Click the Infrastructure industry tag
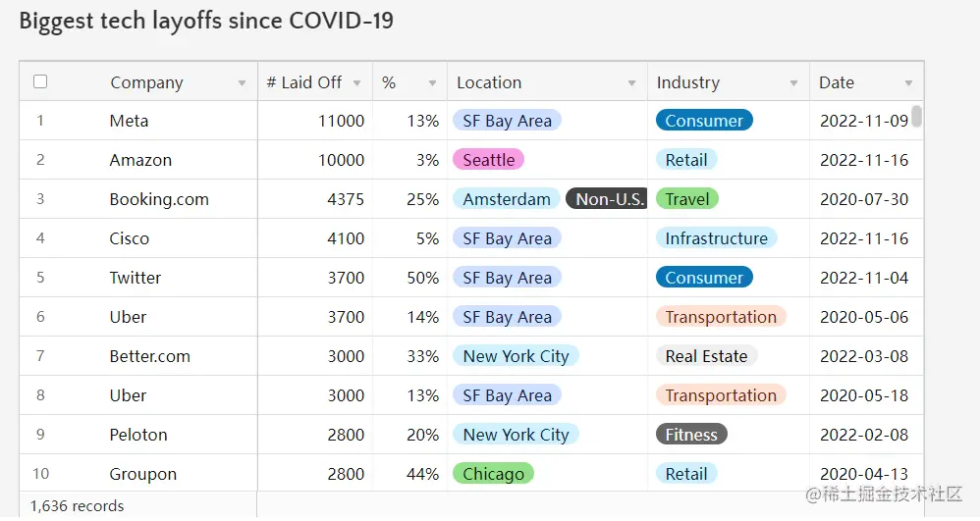980x521 pixels. coord(716,238)
